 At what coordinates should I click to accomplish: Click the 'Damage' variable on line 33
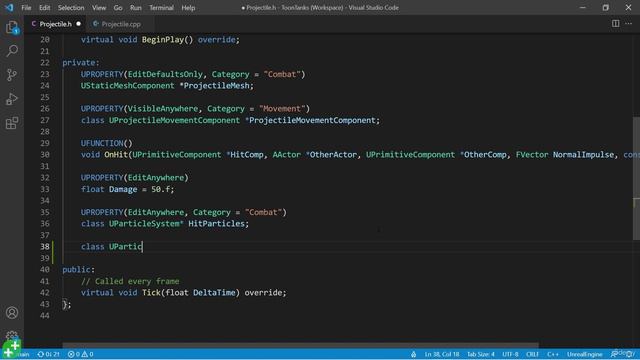click(x=123, y=189)
